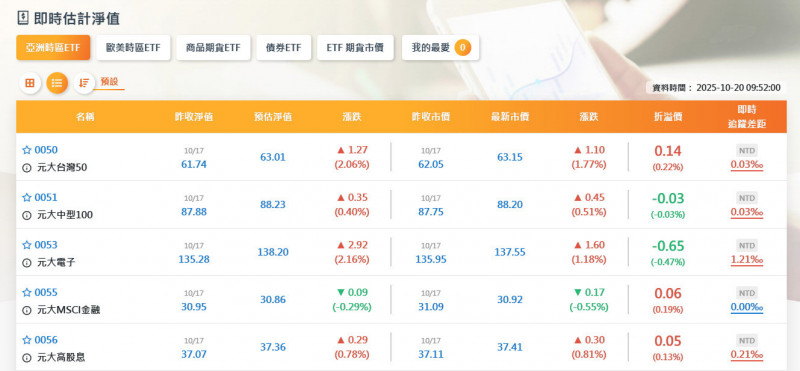
Task: Click estimated NAV 88.23
Action: click(x=273, y=205)
